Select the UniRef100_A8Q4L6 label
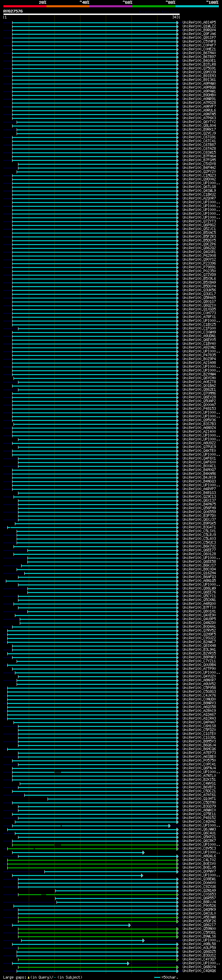 point(199,856)
